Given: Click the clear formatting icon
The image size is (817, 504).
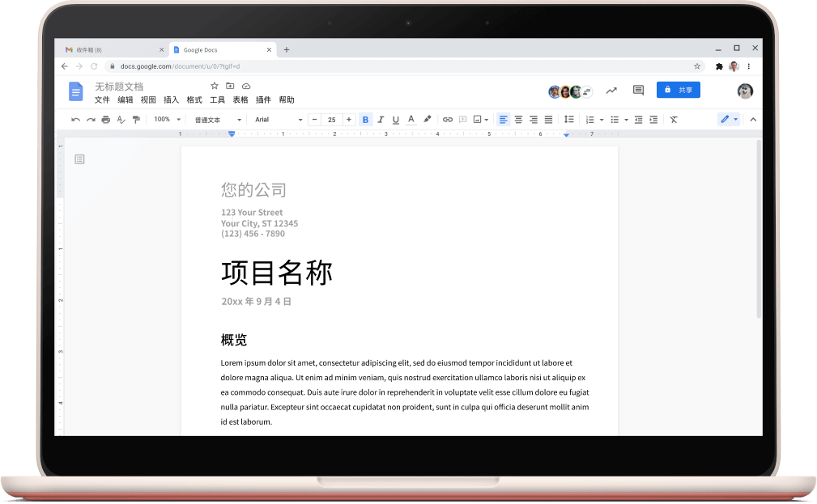Looking at the screenshot, I should [x=673, y=119].
